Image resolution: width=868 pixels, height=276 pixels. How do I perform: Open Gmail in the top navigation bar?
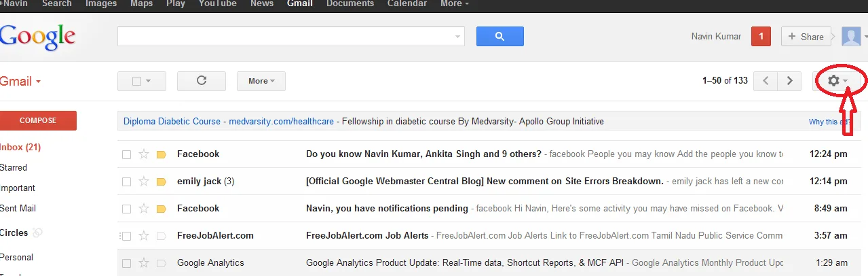(x=300, y=3)
